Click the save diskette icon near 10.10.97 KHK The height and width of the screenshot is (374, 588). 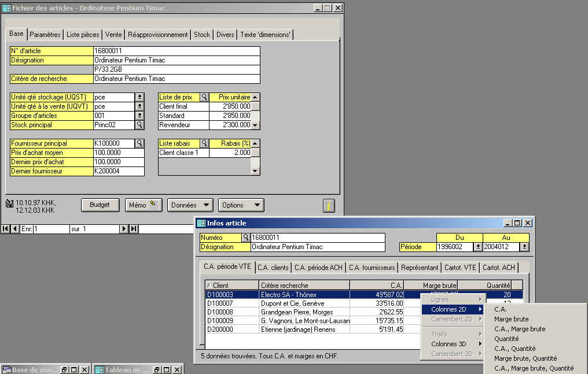click(9, 203)
